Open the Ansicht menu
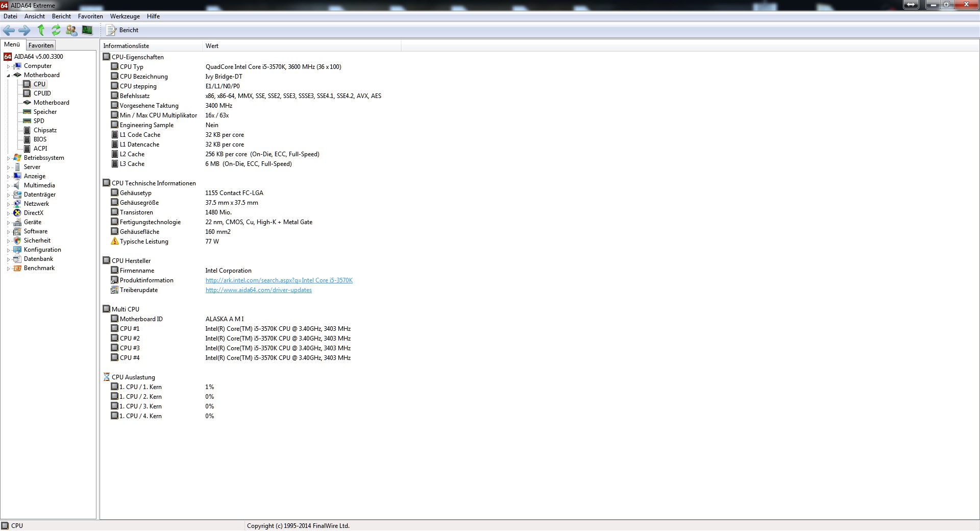Viewport: 980px width, 531px height. click(35, 16)
